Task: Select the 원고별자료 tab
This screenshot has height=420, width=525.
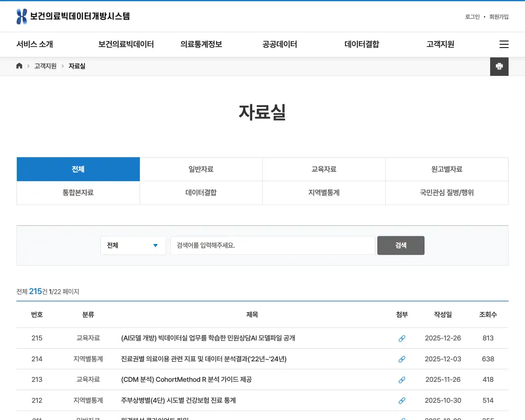Action: (x=447, y=169)
